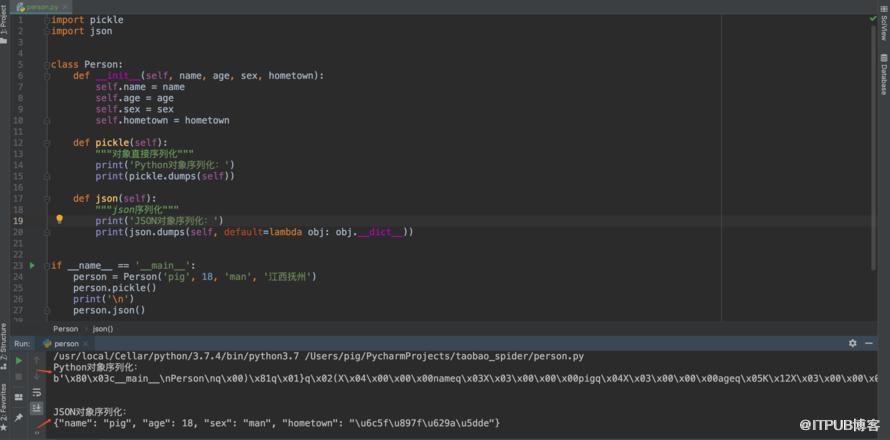
Task: Click on 'print(pickle.dumps(self))' line
Action: point(165,176)
